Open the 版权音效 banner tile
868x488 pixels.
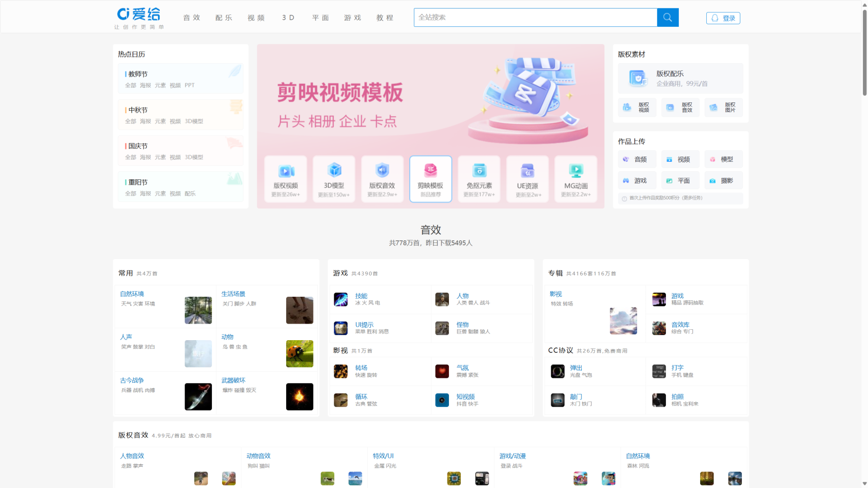pyautogui.click(x=382, y=179)
